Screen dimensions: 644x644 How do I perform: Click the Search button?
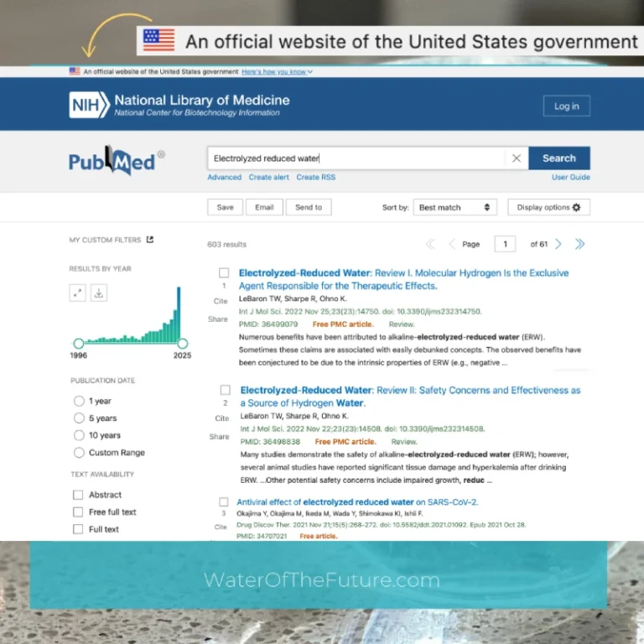tap(559, 158)
